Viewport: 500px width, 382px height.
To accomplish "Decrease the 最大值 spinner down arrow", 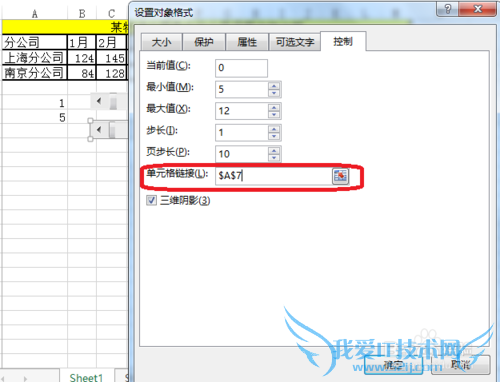I will (x=274, y=115).
